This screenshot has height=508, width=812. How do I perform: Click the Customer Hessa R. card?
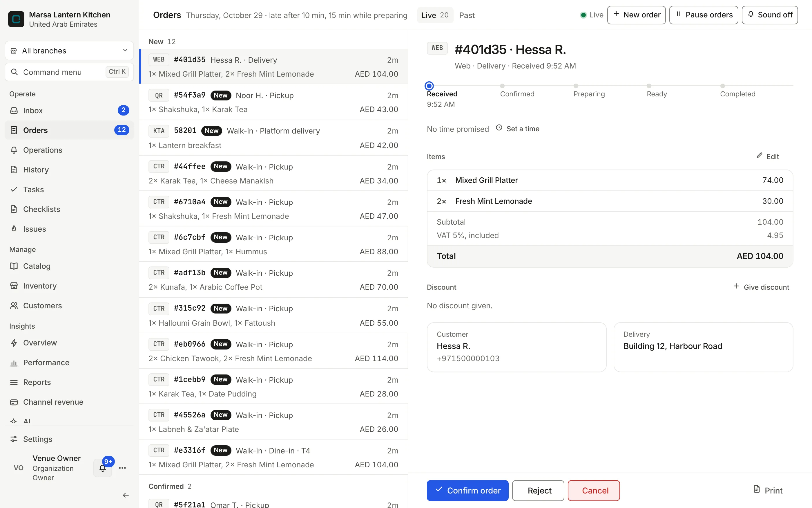point(516,347)
